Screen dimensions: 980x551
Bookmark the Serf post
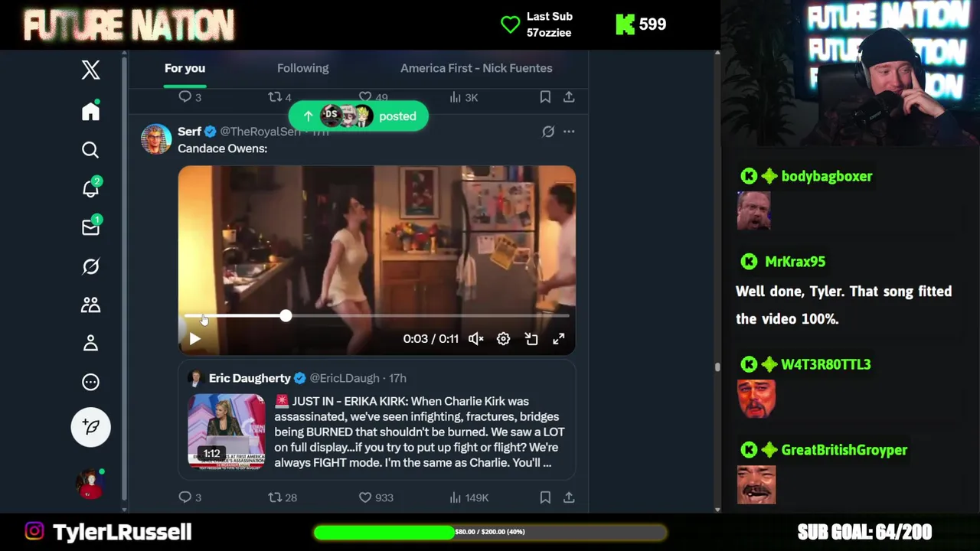point(545,497)
